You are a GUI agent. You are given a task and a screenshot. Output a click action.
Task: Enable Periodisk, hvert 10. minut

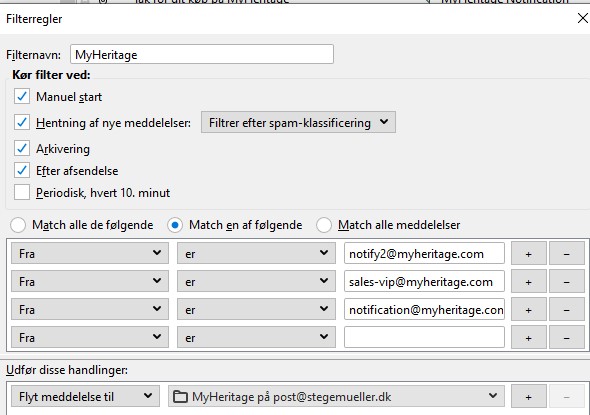[22, 192]
